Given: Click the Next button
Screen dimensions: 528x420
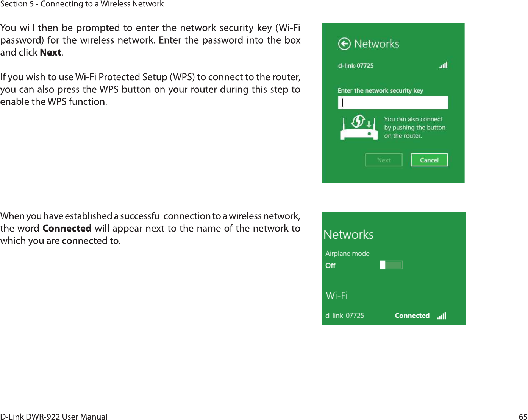Looking at the screenshot, I should [x=384, y=160].
